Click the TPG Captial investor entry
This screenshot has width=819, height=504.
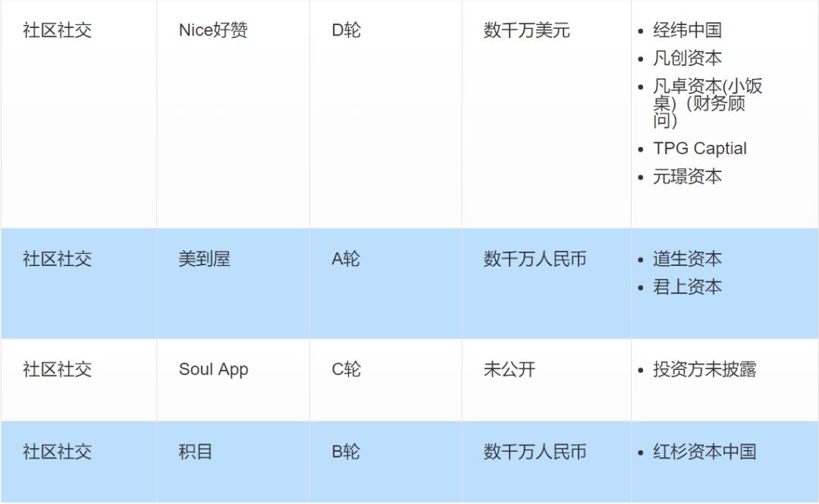pos(700,149)
